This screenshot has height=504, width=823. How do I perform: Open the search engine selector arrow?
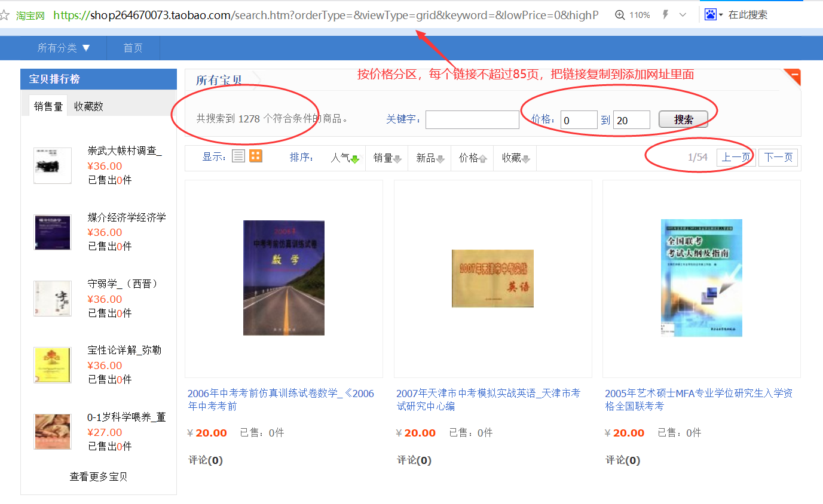[721, 15]
